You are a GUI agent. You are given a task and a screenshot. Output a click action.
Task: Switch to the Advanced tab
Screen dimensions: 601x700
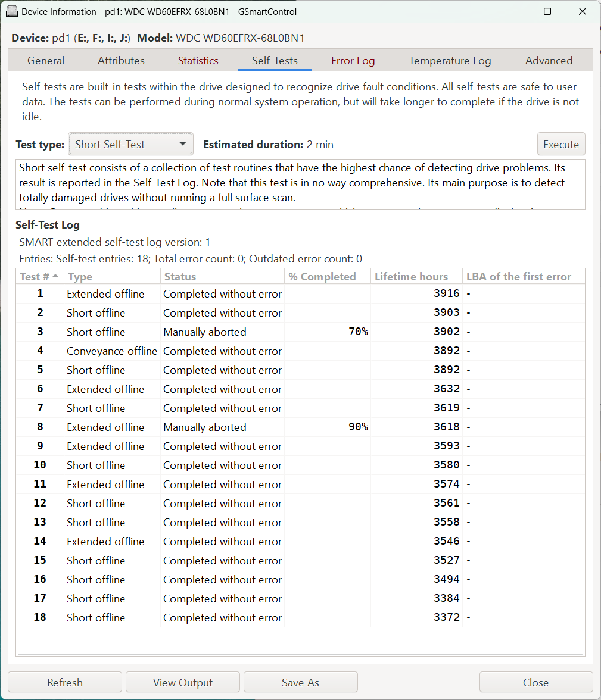[549, 60]
